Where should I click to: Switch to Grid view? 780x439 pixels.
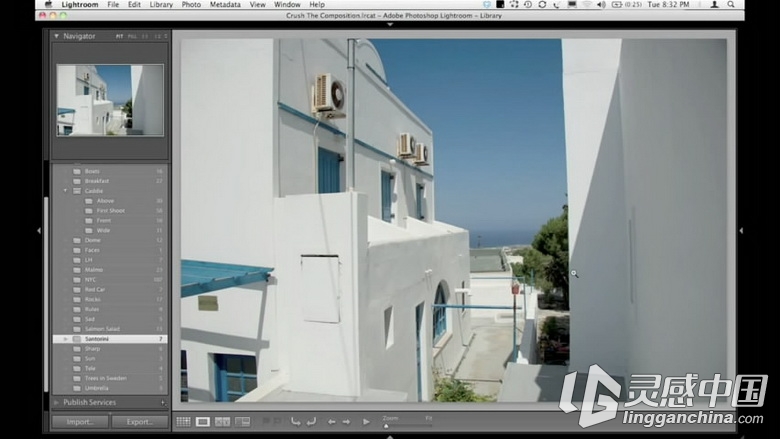[x=183, y=422]
